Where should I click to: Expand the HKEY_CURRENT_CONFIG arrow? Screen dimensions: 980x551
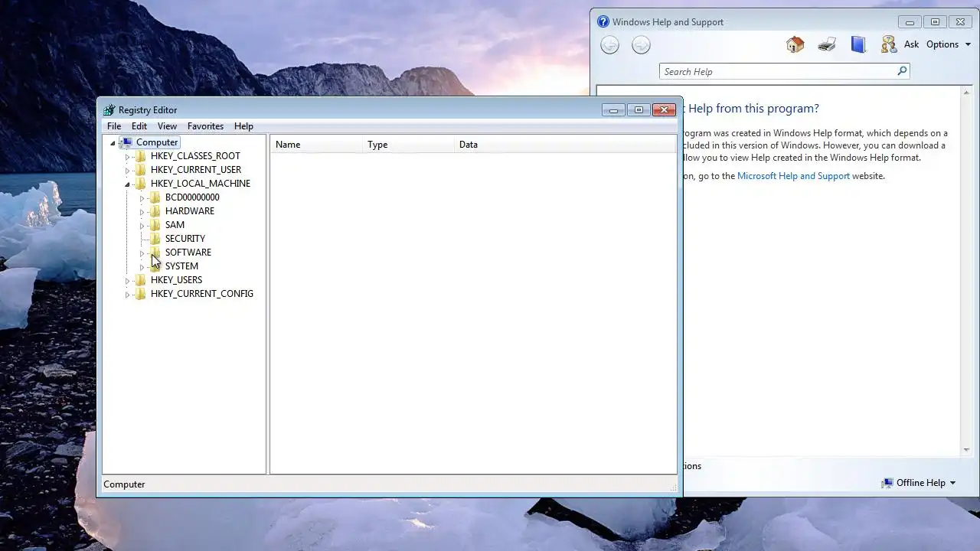pos(127,295)
